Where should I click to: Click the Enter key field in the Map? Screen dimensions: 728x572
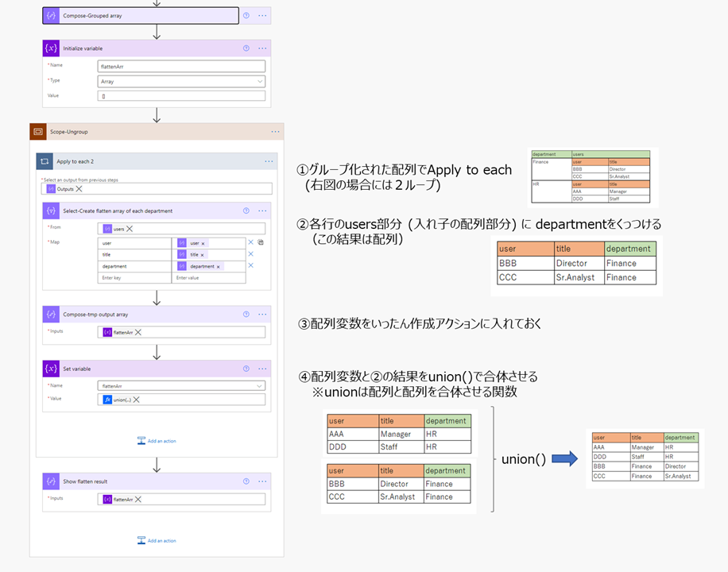coord(133,276)
